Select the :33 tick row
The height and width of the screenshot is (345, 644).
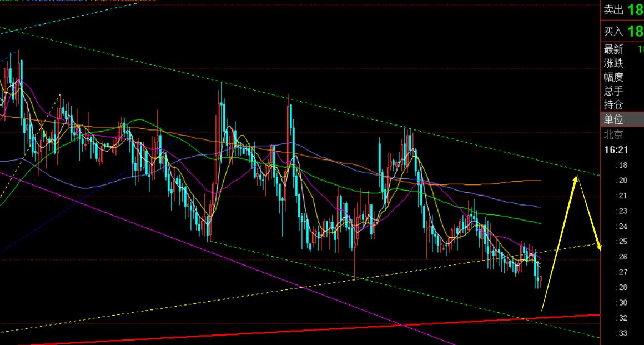point(622,333)
